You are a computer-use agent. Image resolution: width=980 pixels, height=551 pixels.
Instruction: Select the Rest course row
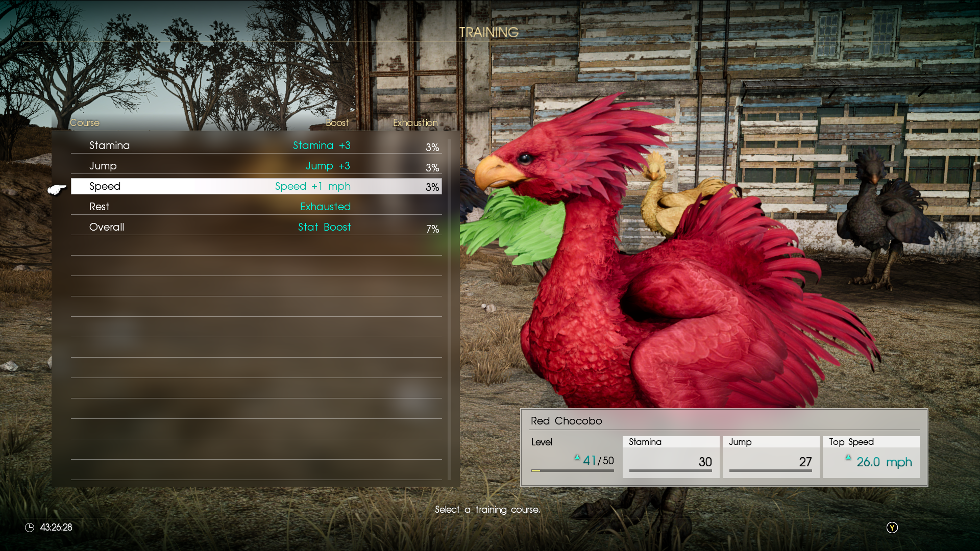pos(256,207)
